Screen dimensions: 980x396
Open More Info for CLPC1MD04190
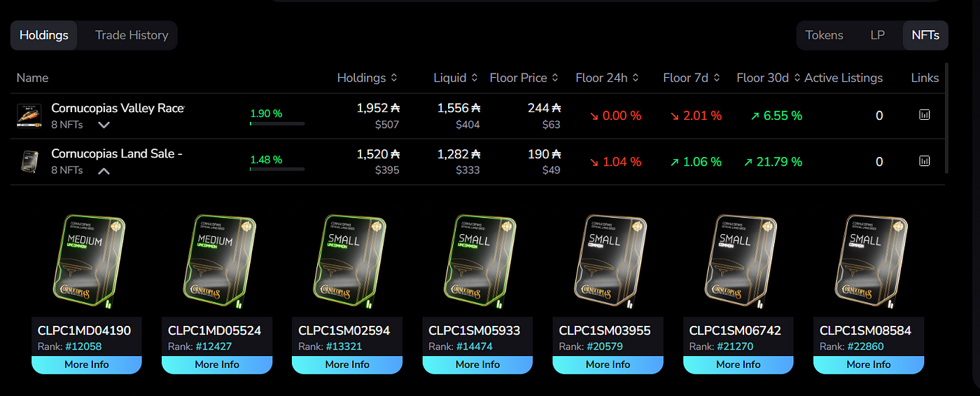coord(86,364)
